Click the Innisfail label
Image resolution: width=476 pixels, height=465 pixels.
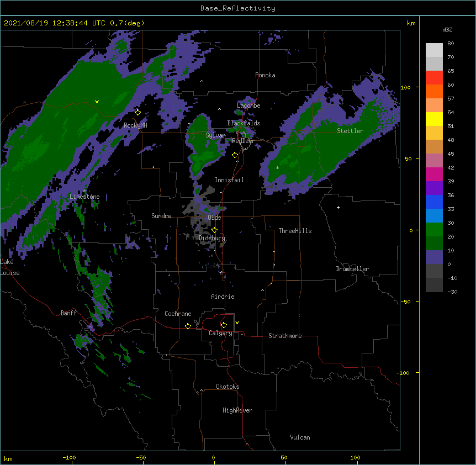coord(229,180)
